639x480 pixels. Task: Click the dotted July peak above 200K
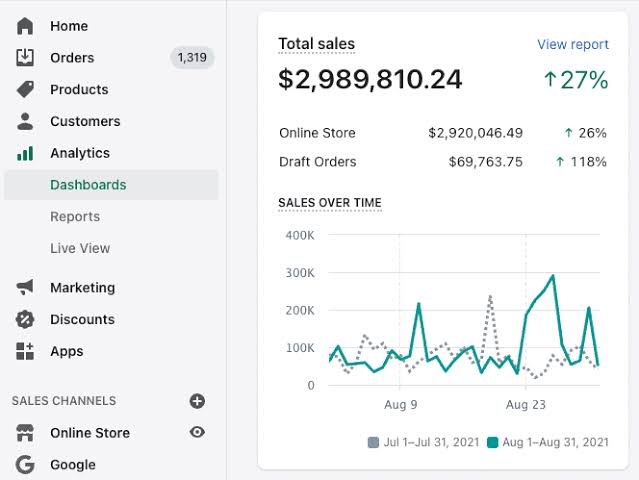[490, 297]
